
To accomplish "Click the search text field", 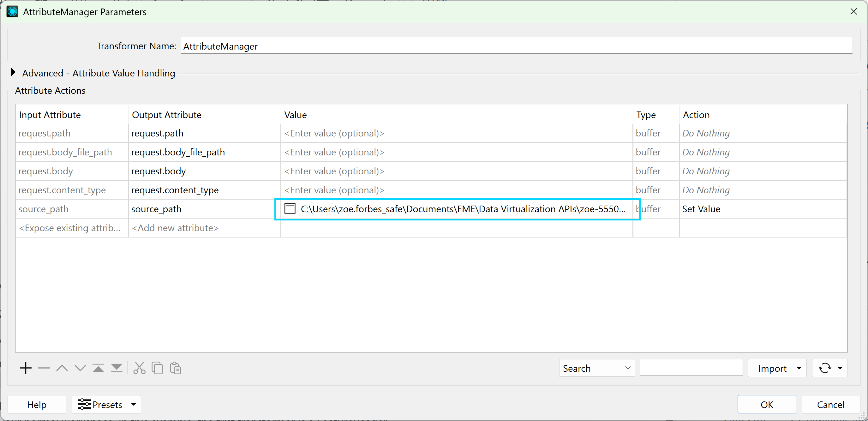I will [691, 368].
